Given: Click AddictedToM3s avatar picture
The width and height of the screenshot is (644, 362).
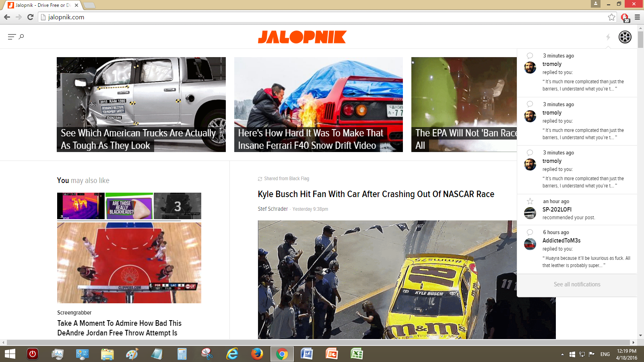Looking at the screenshot, I should click(x=530, y=244).
